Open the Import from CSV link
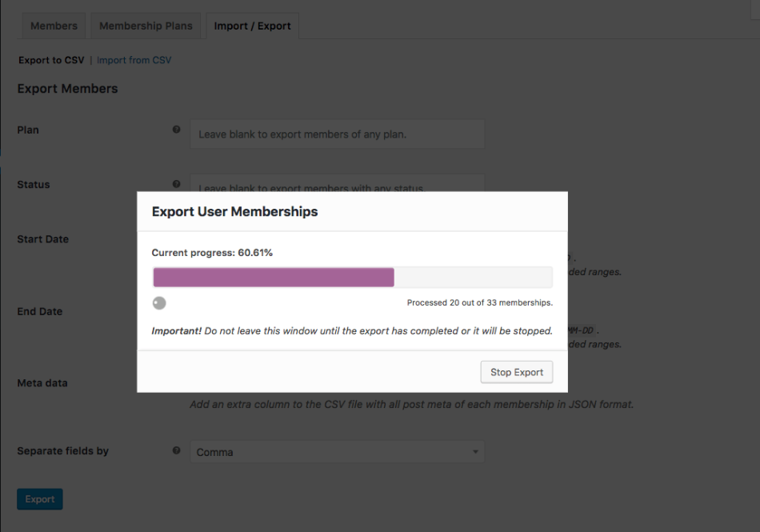 click(x=134, y=59)
